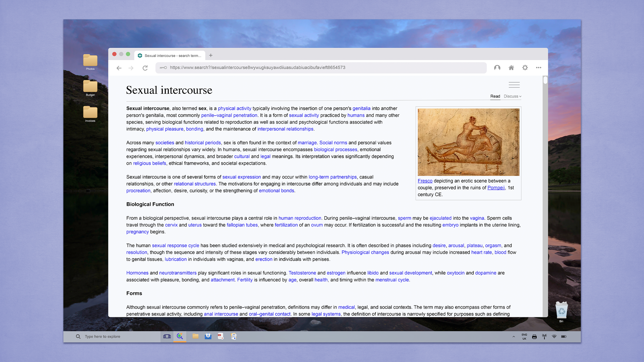Open the three-dots more menu
The width and height of the screenshot is (644, 362).
[x=538, y=68]
